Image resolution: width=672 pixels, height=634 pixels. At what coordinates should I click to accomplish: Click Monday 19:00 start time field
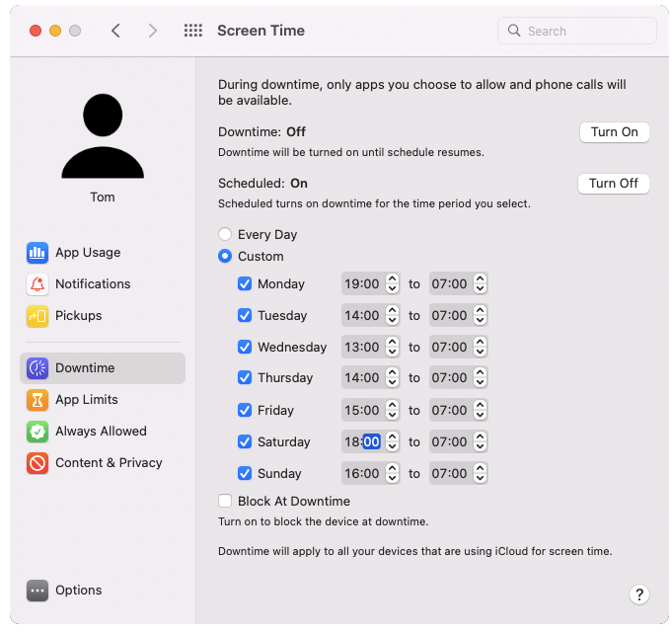[x=363, y=283]
